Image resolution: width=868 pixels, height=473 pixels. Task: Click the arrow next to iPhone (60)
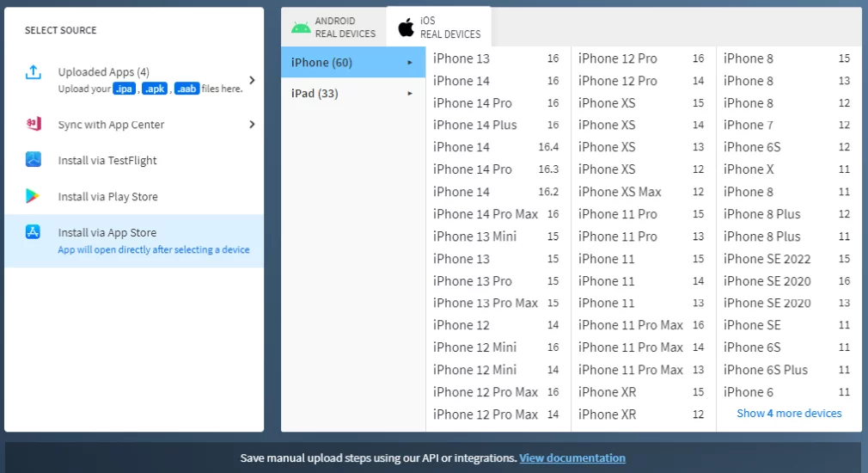tap(410, 63)
